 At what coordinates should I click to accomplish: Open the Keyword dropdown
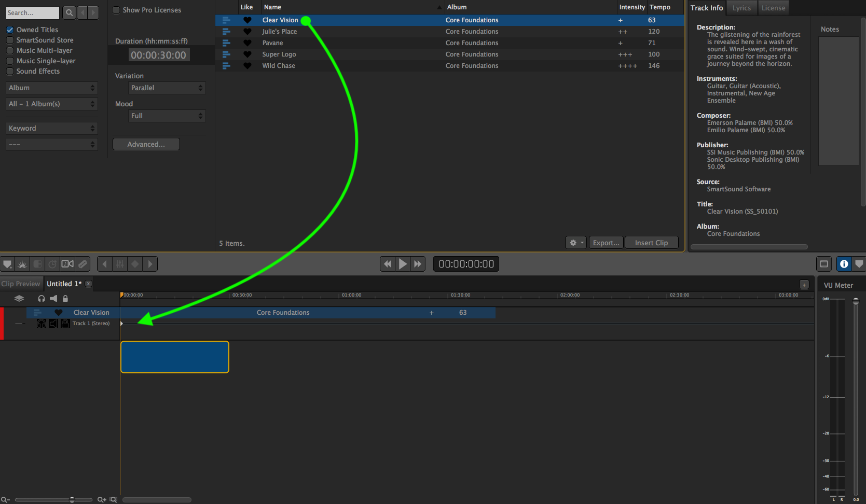[52, 128]
